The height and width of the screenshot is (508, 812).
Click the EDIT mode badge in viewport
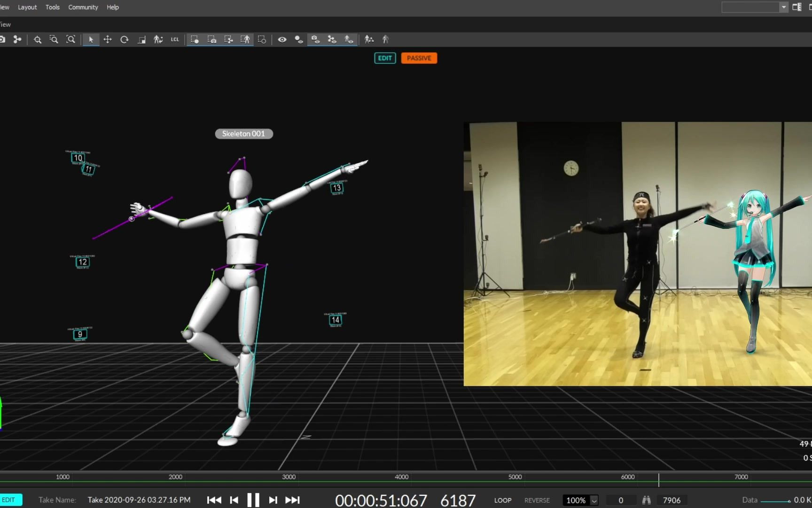pyautogui.click(x=385, y=58)
